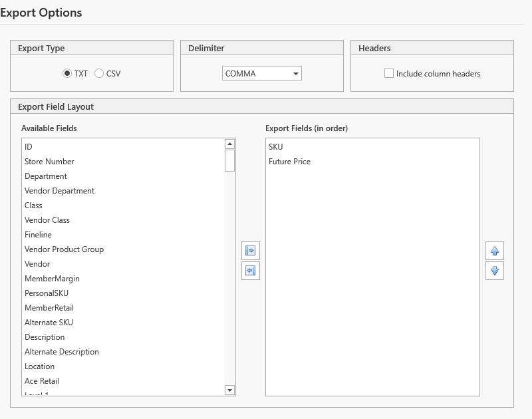Image resolution: width=532 pixels, height=419 pixels.
Task: Select Description in Available Fields
Action: (122, 337)
